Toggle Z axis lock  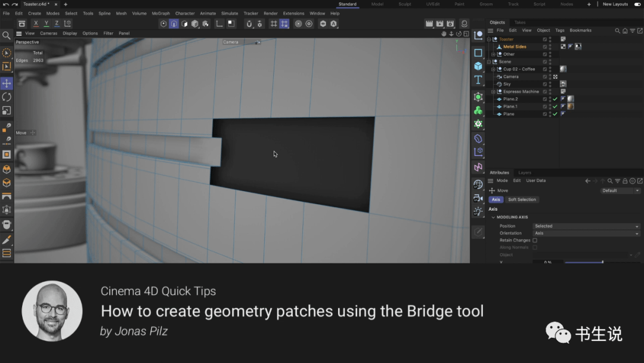(x=57, y=24)
